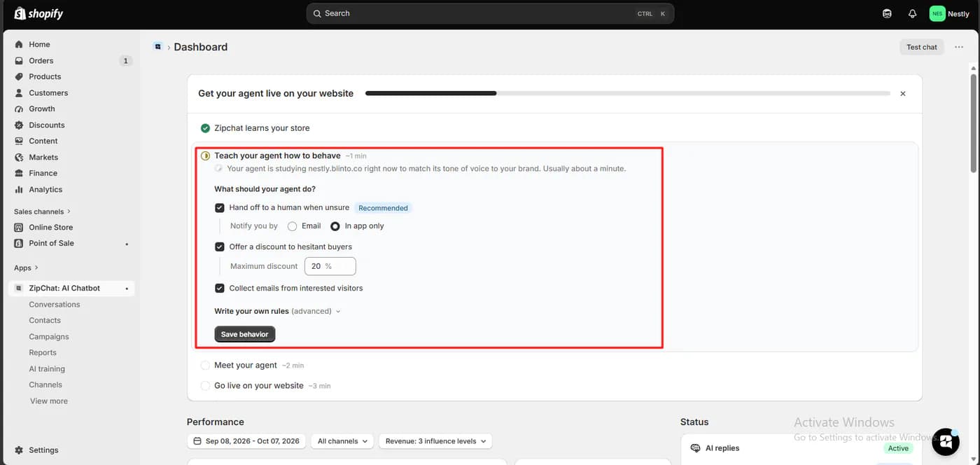Expand Write your own rules (advanced)
This screenshot has height=465, width=980.
coord(277,311)
